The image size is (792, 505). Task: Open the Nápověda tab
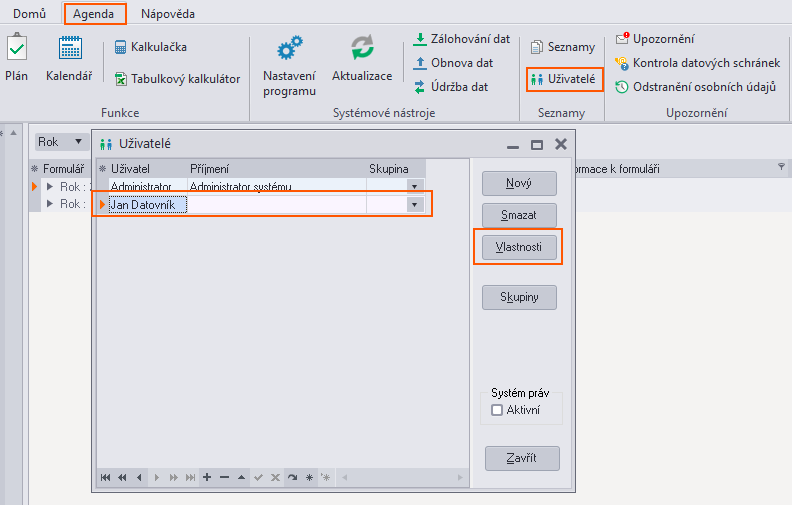[x=167, y=14]
